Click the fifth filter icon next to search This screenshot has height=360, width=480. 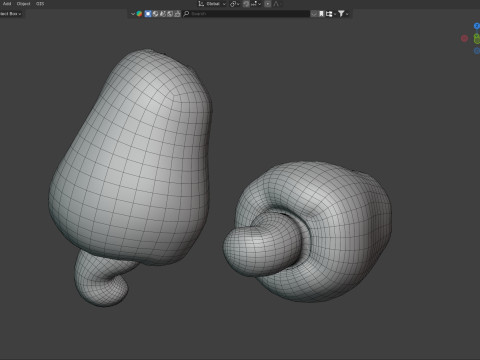coord(177,14)
